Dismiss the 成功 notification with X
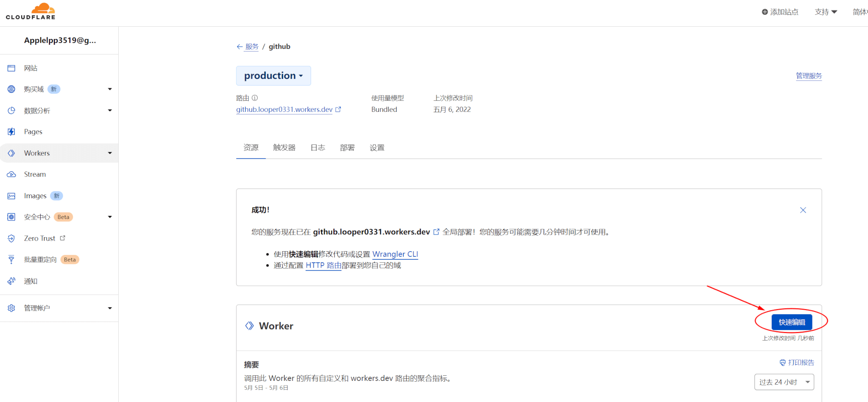Image resolution: width=868 pixels, height=402 pixels. 803,210
